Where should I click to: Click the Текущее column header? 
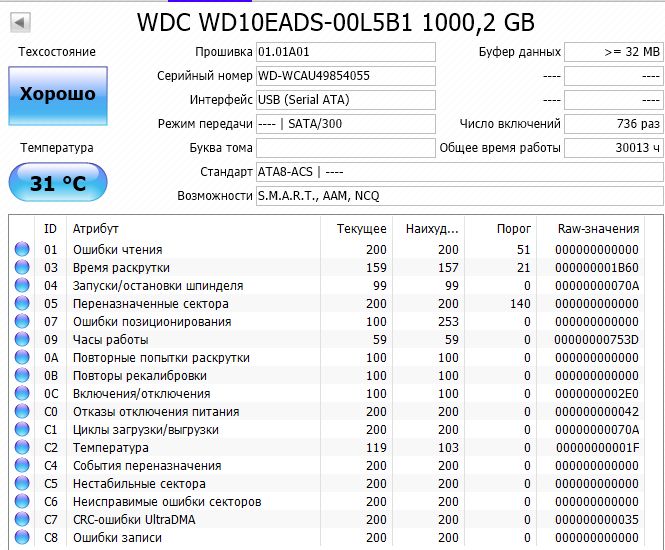pyautogui.click(x=357, y=229)
